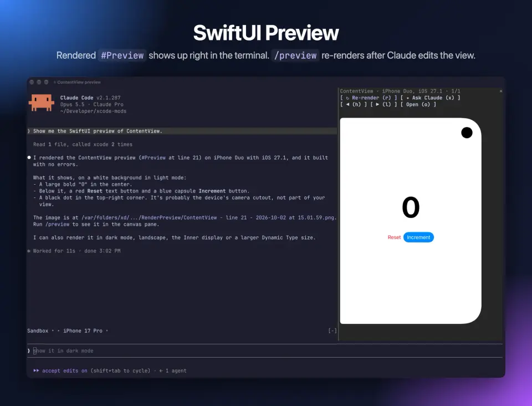The height and width of the screenshot is (406, 532).
Task: Click the blue Increment capsule button
Action: tap(418, 237)
